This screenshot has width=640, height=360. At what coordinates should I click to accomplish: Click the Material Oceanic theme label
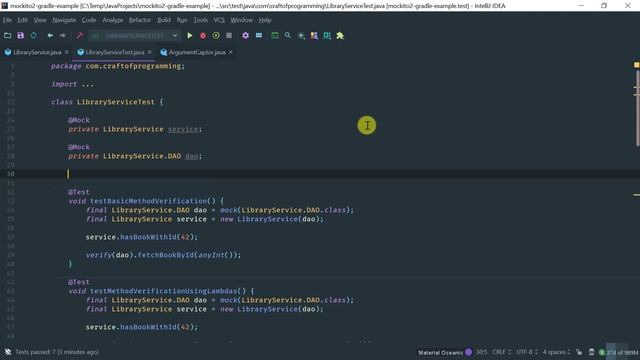coord(440,352)
